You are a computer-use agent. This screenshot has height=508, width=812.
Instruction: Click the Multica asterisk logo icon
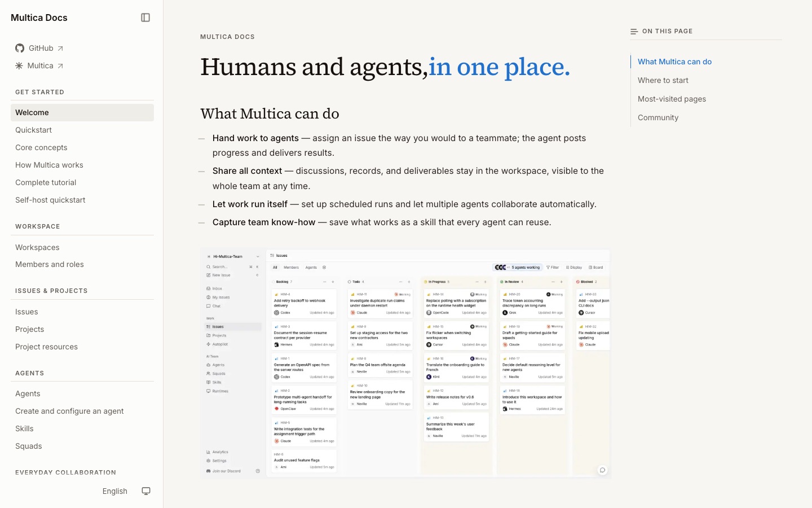[19, 65]
